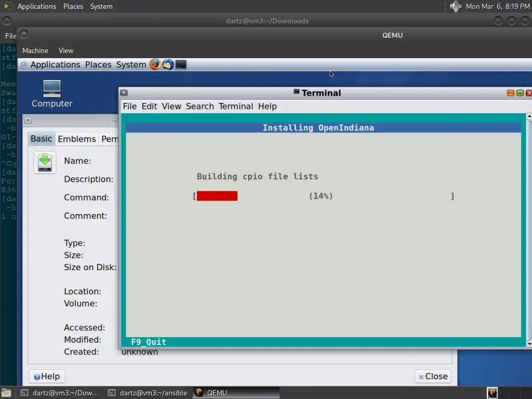532x399 pixels.
Task: Open host Applications menu in top panel
Action: click(x=37, y=6)
